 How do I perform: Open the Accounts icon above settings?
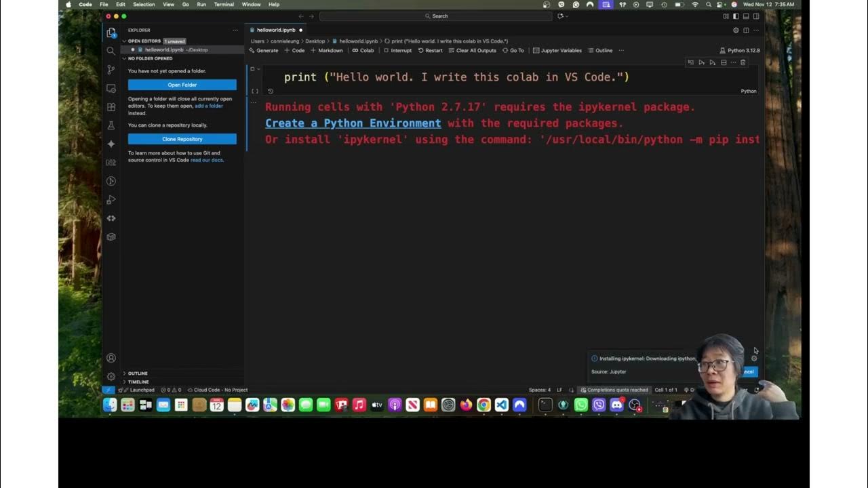point(111,358)
